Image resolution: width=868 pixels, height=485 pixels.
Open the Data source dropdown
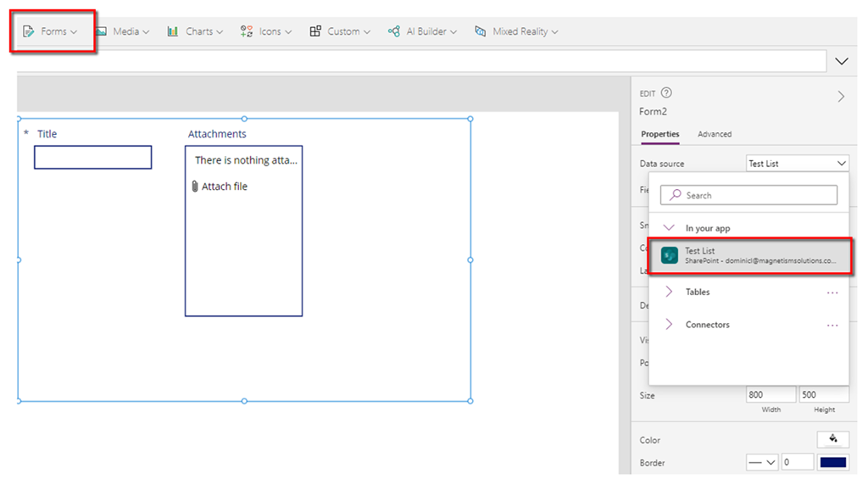(797, 164)
